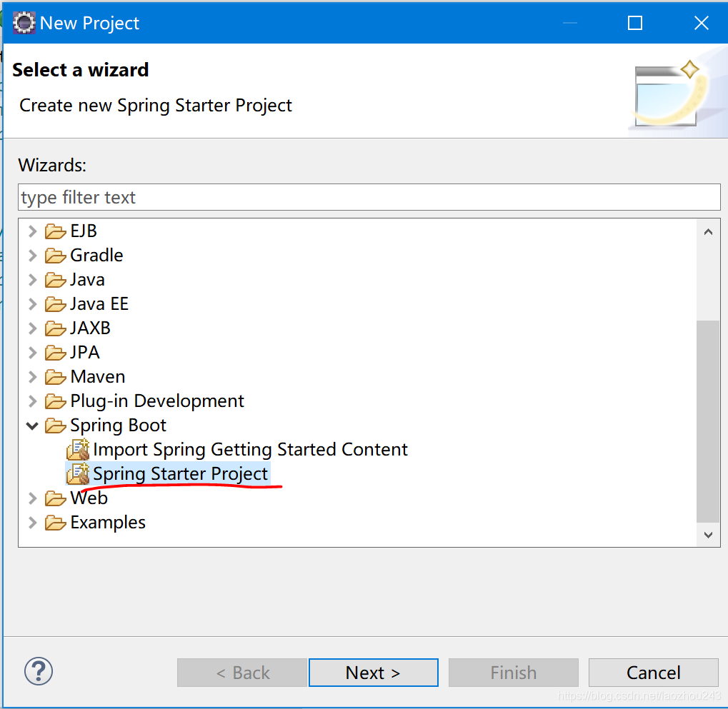Screen dimensions: 728x709
Task: Click the Web folder icon
Action: coord(55,498)
